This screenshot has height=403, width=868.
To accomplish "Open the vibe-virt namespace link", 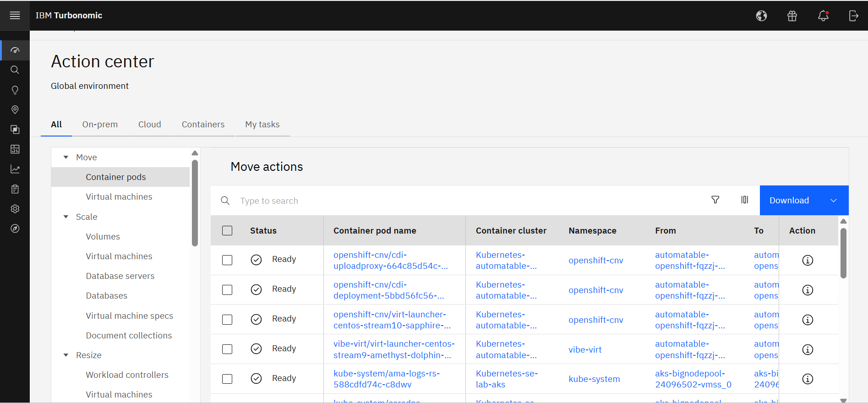I will click(585, 350).
